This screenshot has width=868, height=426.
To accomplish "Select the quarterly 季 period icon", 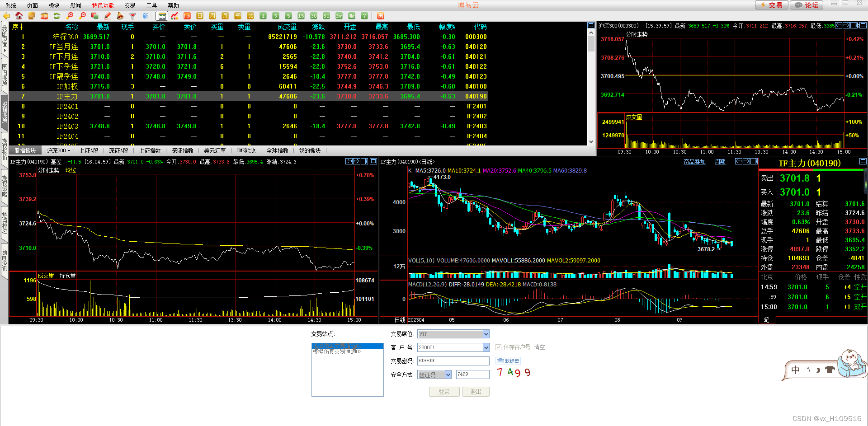I will coord(238,16).
